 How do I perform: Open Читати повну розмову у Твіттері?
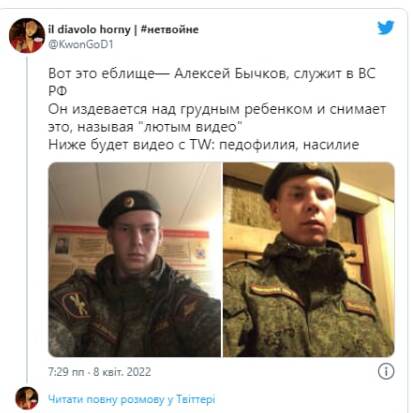(132, 399)
